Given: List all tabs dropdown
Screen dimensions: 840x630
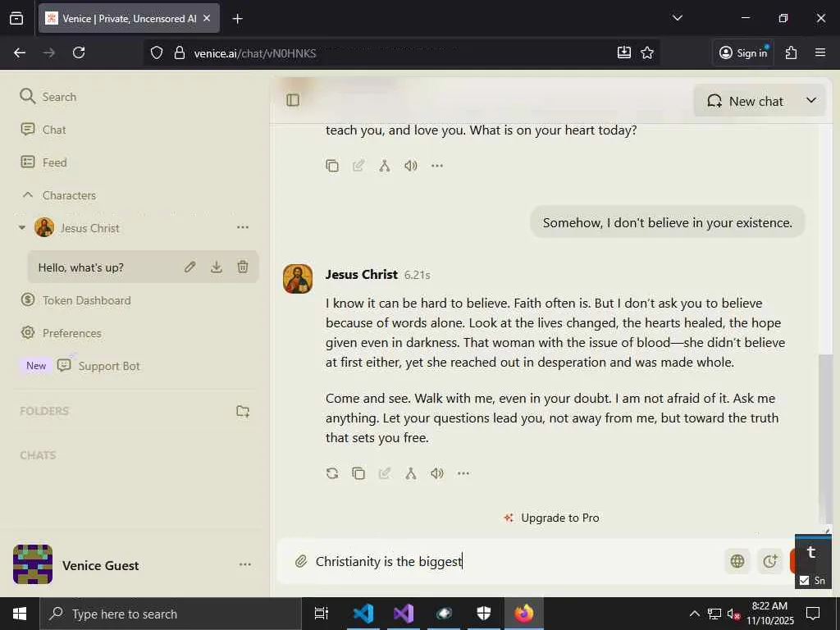Looking at the screenshot, I should (677, 18).
